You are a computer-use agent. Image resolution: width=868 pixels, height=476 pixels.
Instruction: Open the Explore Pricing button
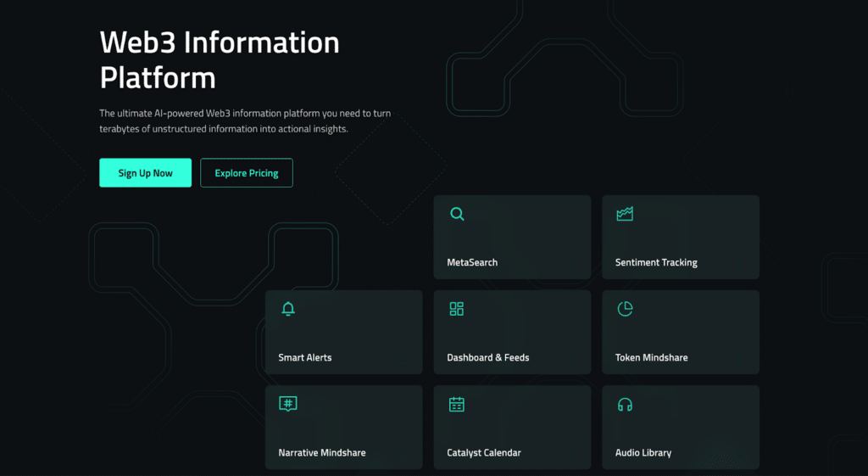click(x=247, y=173)
